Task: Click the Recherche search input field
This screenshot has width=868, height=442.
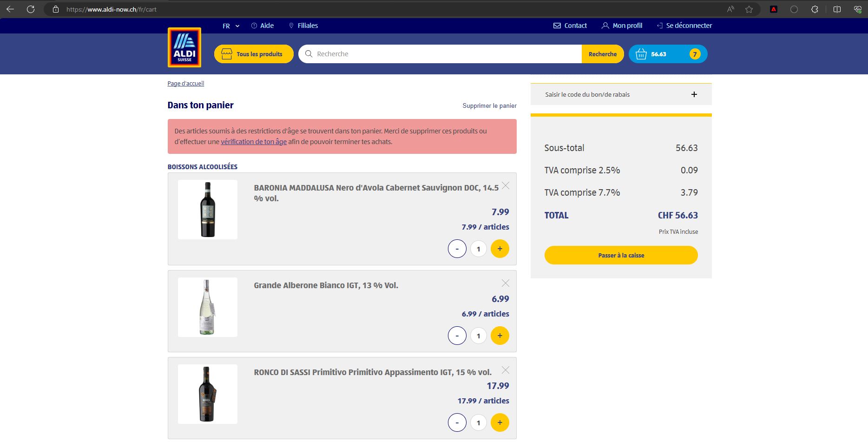Action: coord(440,54)
